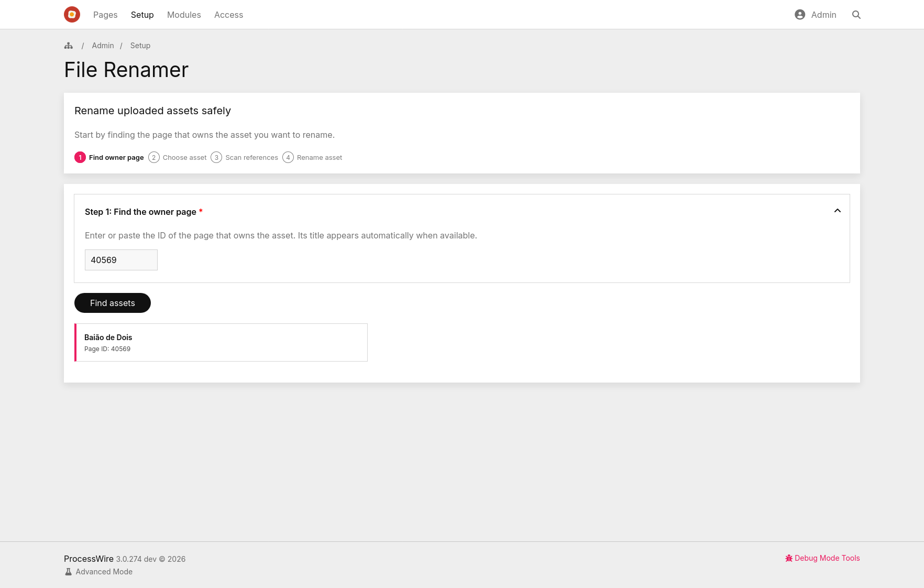The height and width of the screenshot is (588, 924).
Task: Click the Admin profile name
Action: click(x=824, y=15)
